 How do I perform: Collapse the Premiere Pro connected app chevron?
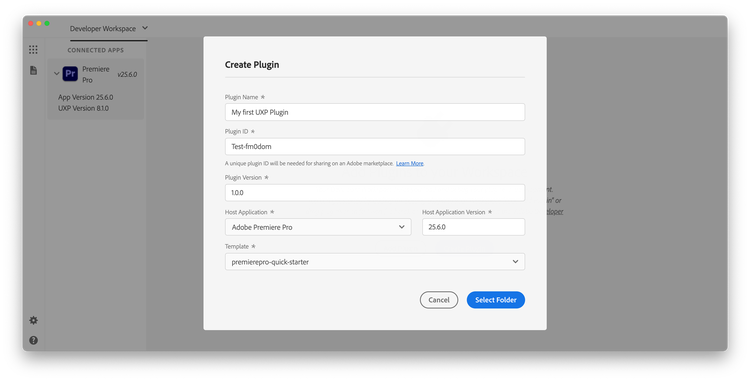56,74
